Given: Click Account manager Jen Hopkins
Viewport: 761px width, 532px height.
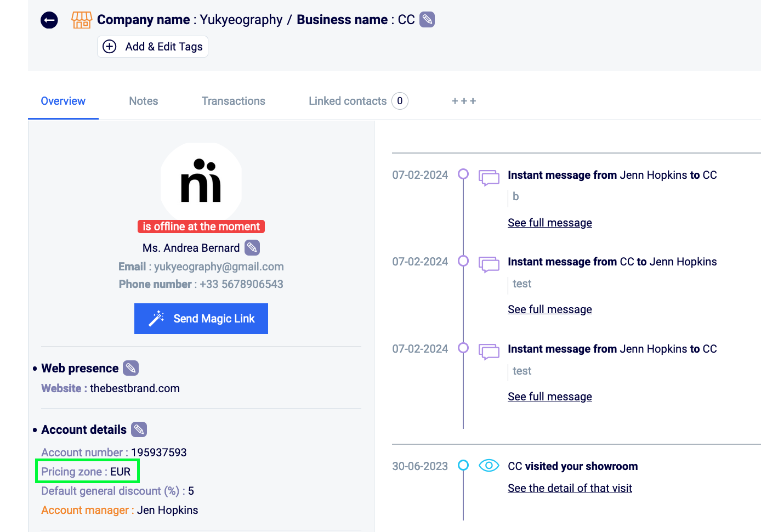Looking at the screenshot, I should [167, 510].
